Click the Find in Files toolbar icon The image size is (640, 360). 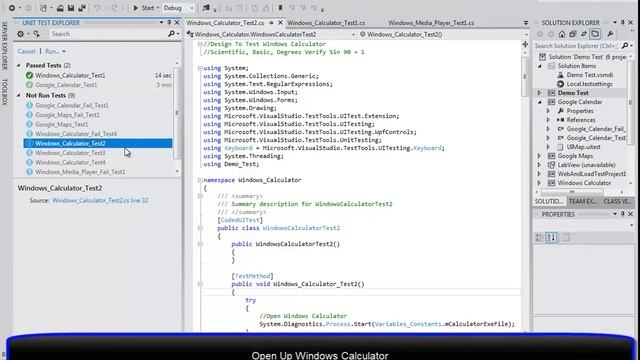point(206,8)
